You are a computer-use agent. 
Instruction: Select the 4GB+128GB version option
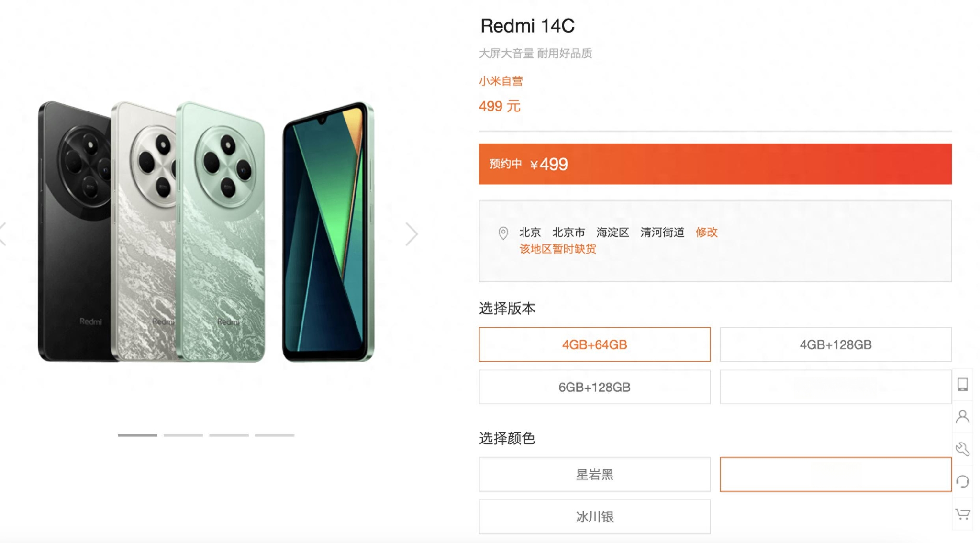[x=835, y=344]
